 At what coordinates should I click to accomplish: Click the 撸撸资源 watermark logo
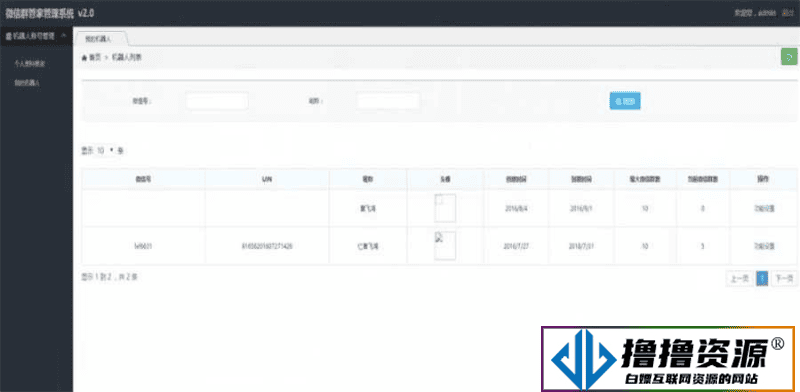[668, 359]
